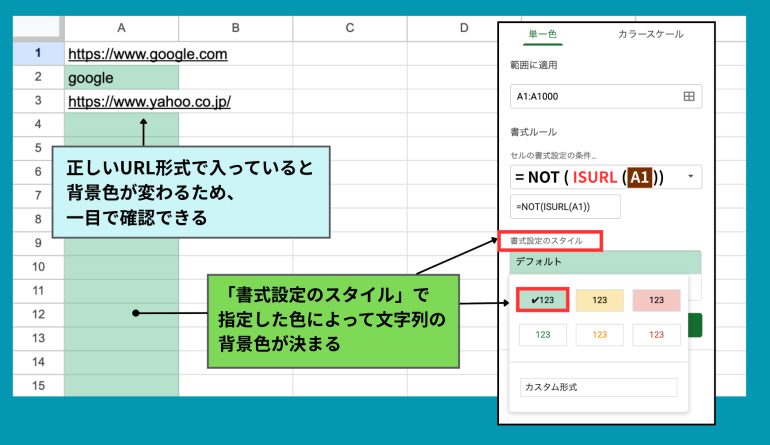The width and height of the screenshot is (770, 445).
Task: Open the https://www.google.com link in A1
Action: point(148,54)
